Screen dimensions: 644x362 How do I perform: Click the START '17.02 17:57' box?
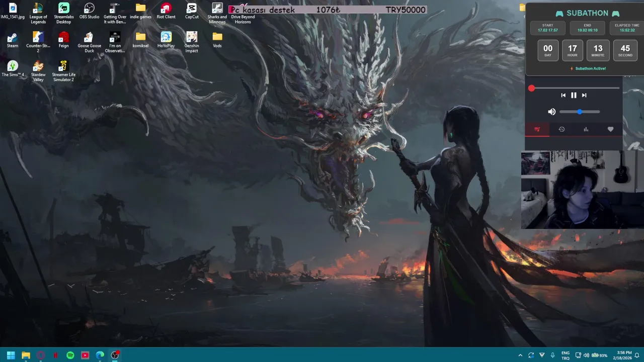(x=547, y=28)
